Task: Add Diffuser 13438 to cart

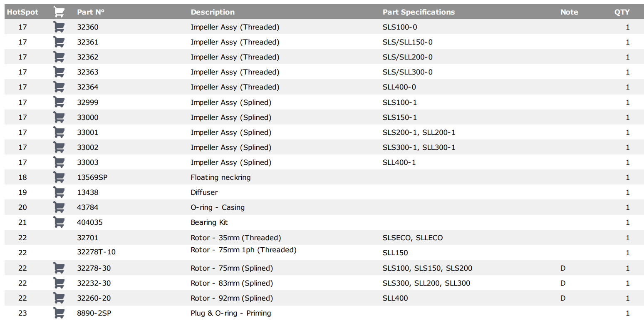Action: [59, 192]
